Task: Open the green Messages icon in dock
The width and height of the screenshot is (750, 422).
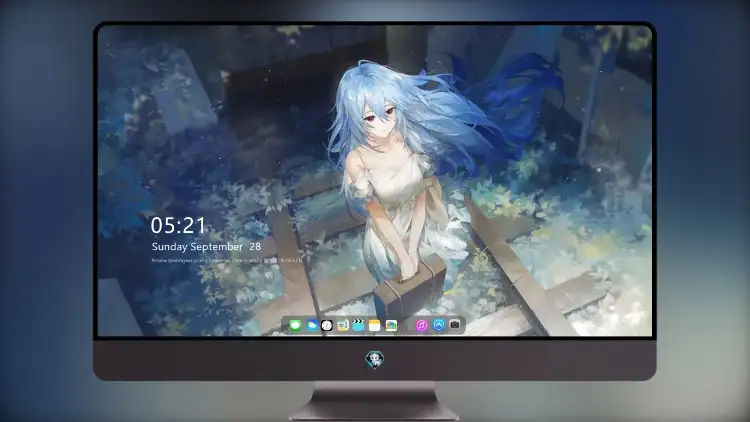Action: (x=295, y=325)
